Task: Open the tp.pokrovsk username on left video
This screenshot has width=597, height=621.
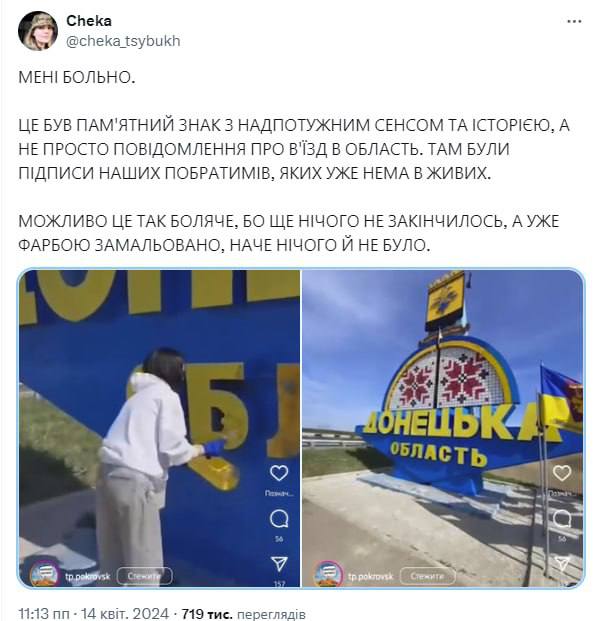Action: click(x=88, y=576)
